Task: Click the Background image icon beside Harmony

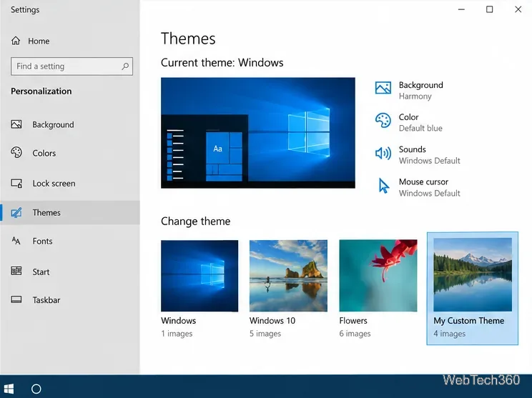Action: (383, 88)
